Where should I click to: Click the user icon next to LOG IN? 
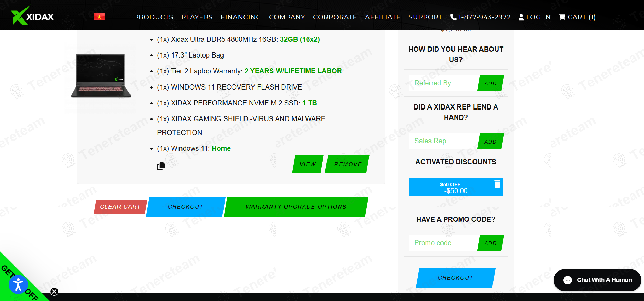[x=521, y=17]
